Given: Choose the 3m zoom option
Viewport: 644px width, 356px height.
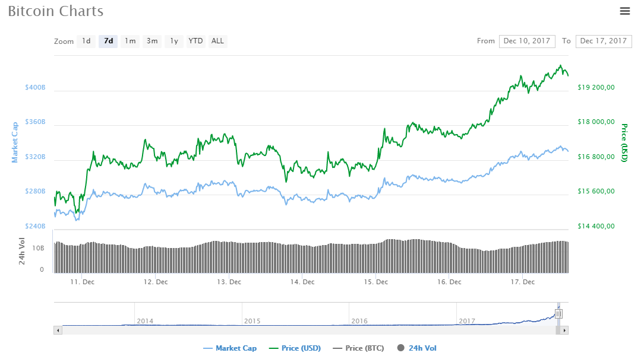Looking at the screenshot, I should pyautogui.click(x=152, y=41).
